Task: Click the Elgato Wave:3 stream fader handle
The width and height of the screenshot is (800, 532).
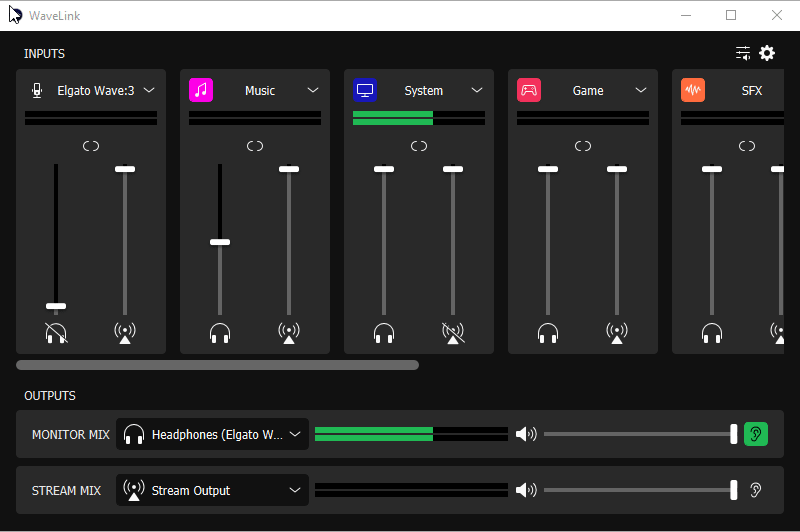Action: [x=125, y=169]
